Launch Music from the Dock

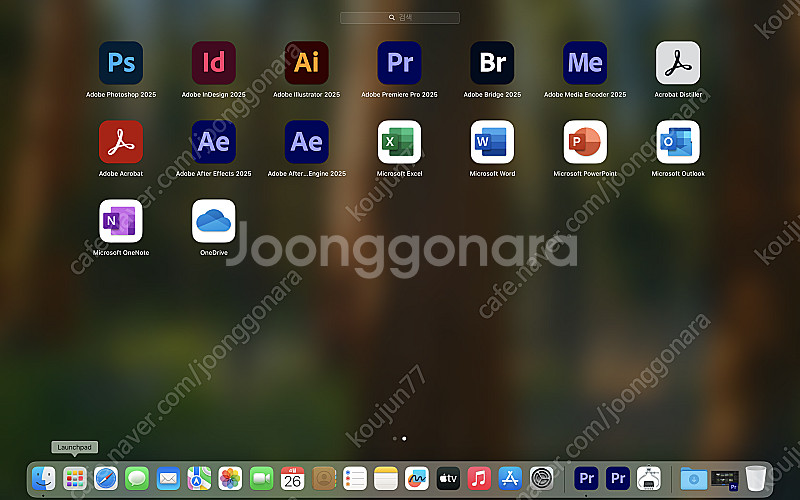[x=479, y=479]
